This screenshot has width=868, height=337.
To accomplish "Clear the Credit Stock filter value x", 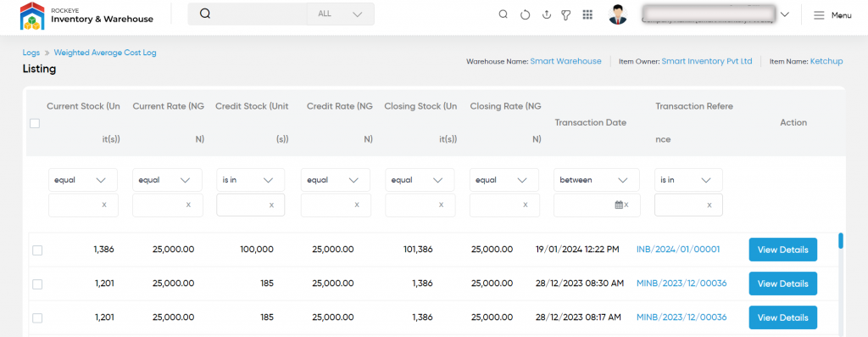I will coord(271,205).
